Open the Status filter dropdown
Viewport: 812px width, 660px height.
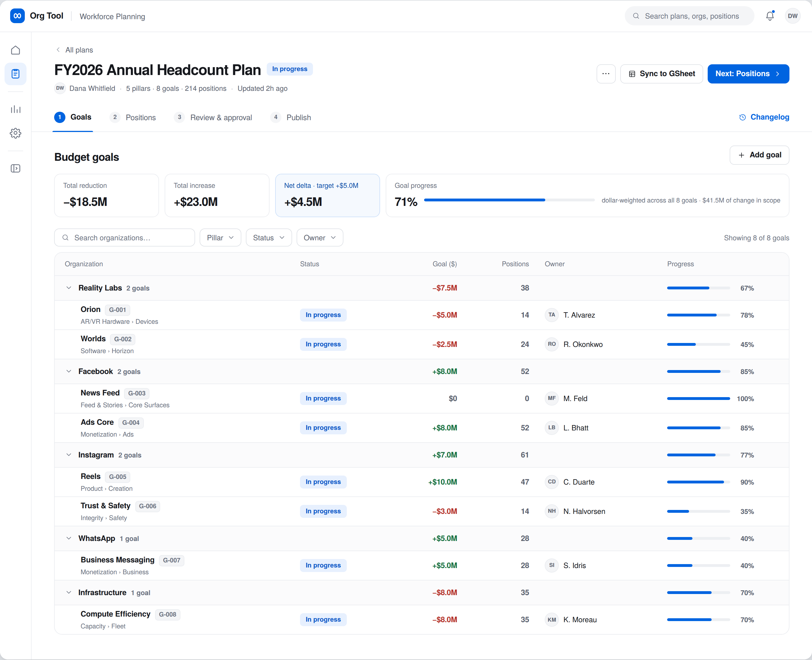[269, 237]
